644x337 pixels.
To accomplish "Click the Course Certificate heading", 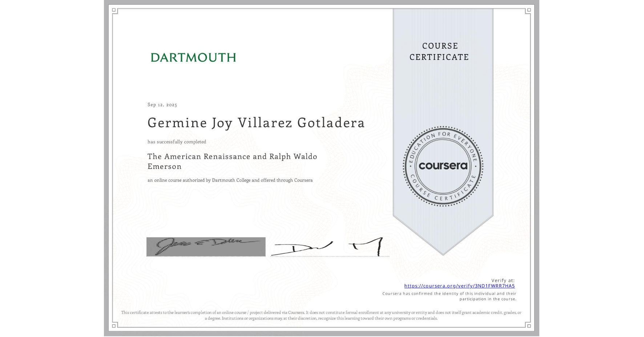I will (x=439, y=51).
